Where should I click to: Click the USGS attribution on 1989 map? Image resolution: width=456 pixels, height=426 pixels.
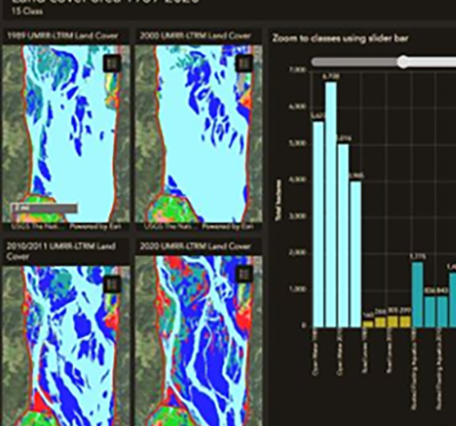(x=36, y=227)
